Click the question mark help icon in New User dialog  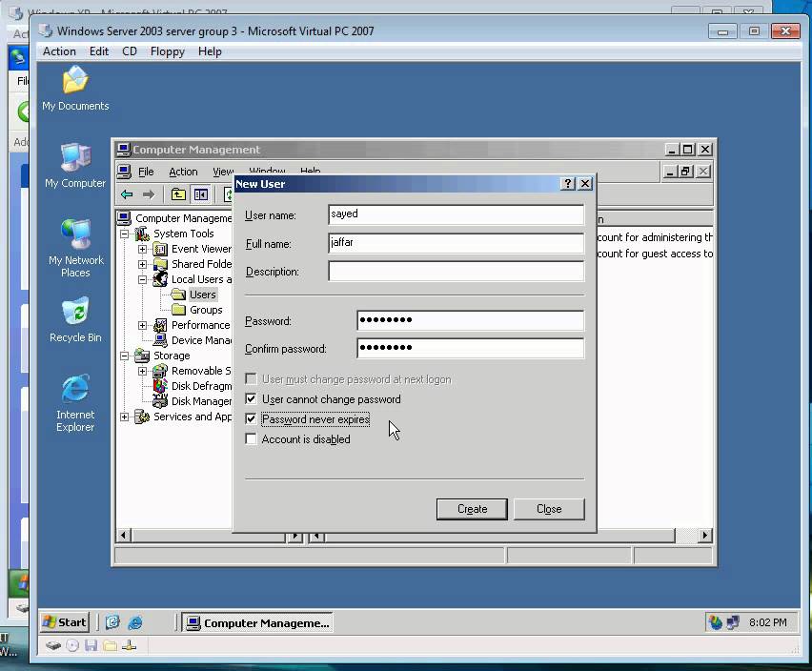click(x=568, y=183)
